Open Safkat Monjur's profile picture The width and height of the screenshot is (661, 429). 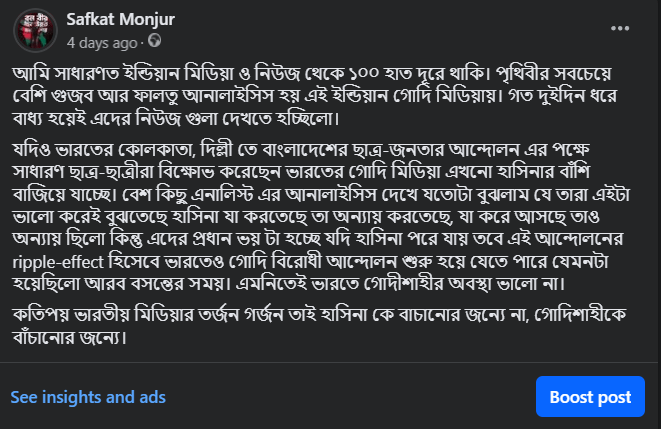point(34,30)
